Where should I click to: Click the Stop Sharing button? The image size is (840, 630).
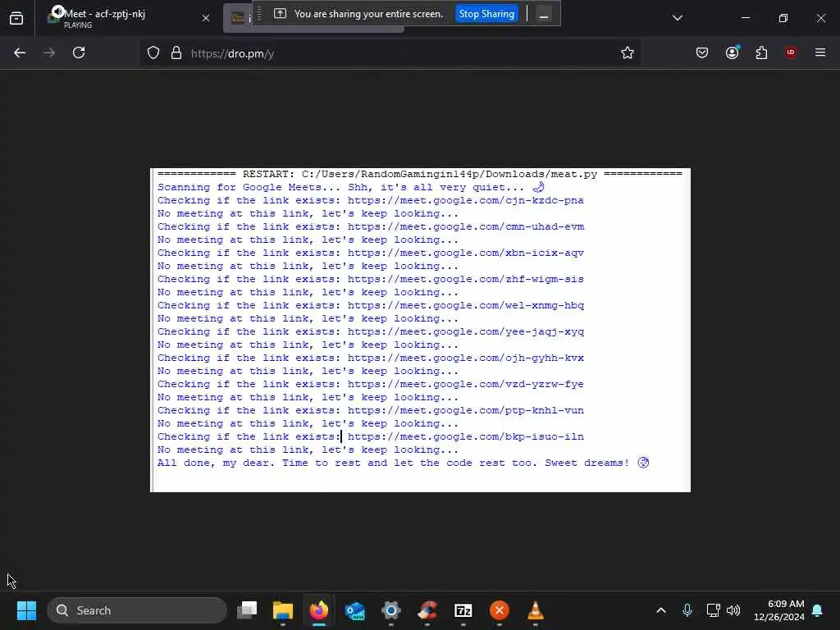pos(486,14)
